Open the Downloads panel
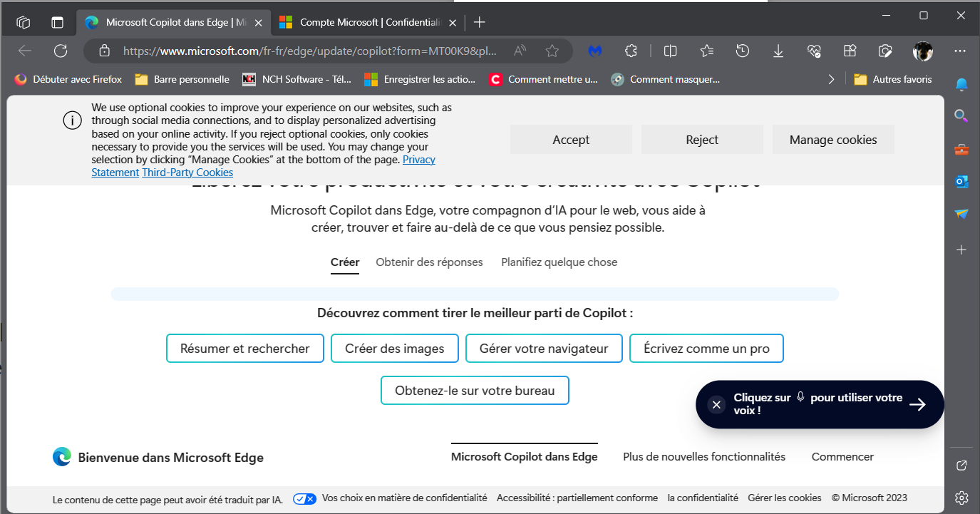The height and width of the screenshot is (514, 980). coord(778,51)
